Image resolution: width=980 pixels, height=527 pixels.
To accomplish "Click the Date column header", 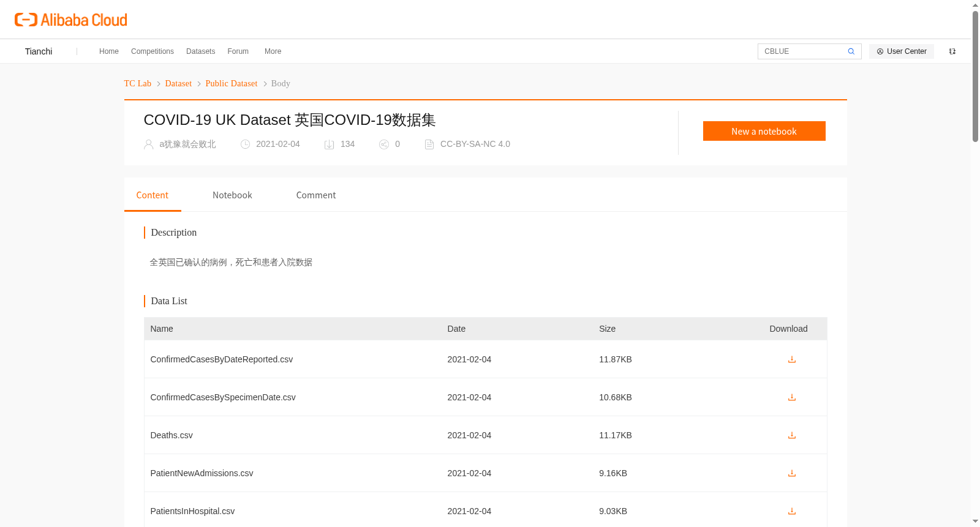I will coord(456,329).
